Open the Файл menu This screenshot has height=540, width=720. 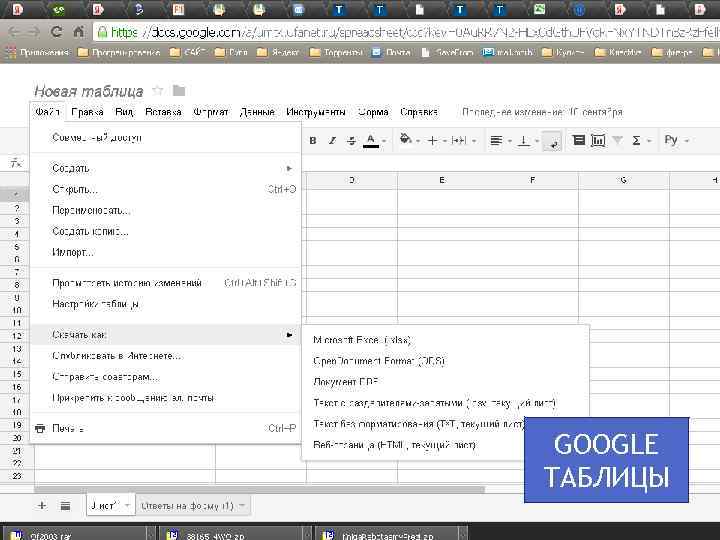[48, 112]
